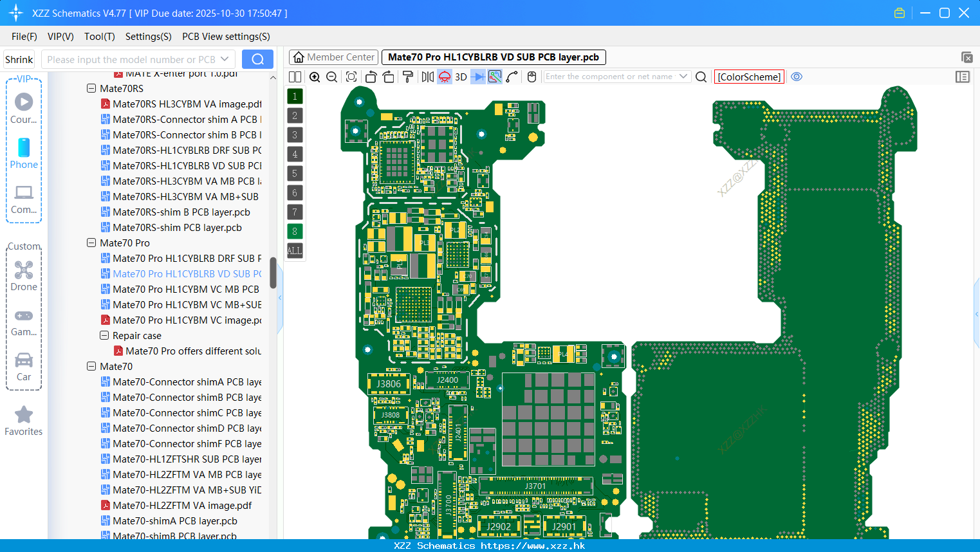Screen dimensions: 980x552
Task: Close all tabs icon at top right
Action: point(966,57)
